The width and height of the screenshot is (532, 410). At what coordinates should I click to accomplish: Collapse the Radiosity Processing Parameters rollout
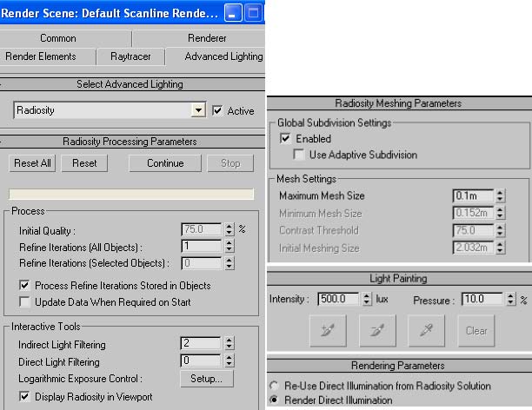(x=132, y=142)
